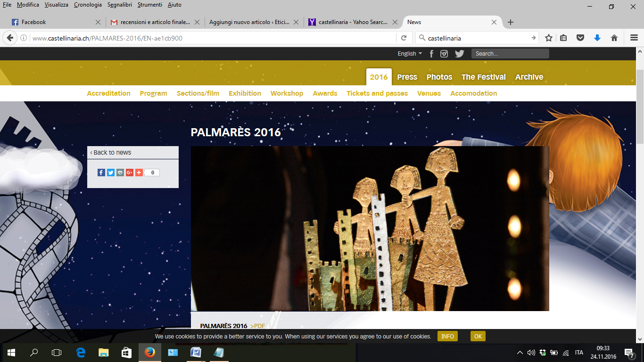Viewport: 644px width, 362px height.
Task: Switch to Word in the taskbar
Action: 196,352
